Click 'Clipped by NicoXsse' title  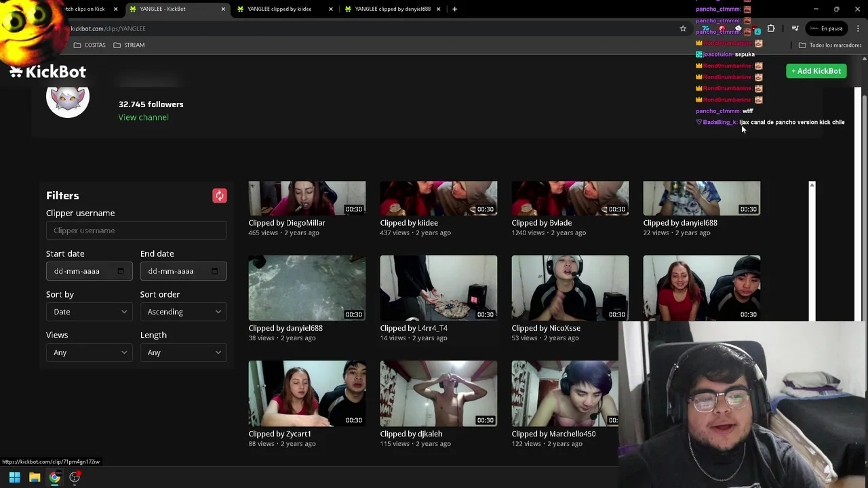(x=546, y=328)
